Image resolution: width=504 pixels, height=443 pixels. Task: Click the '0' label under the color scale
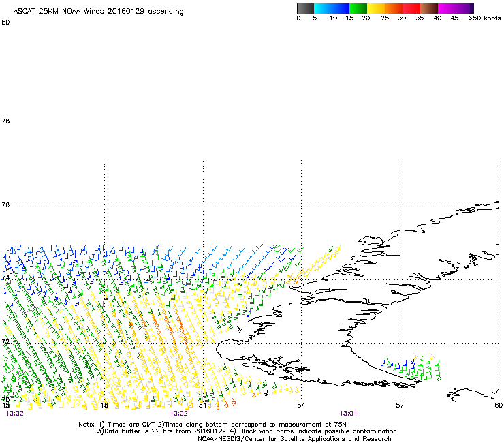click(298, 18)
